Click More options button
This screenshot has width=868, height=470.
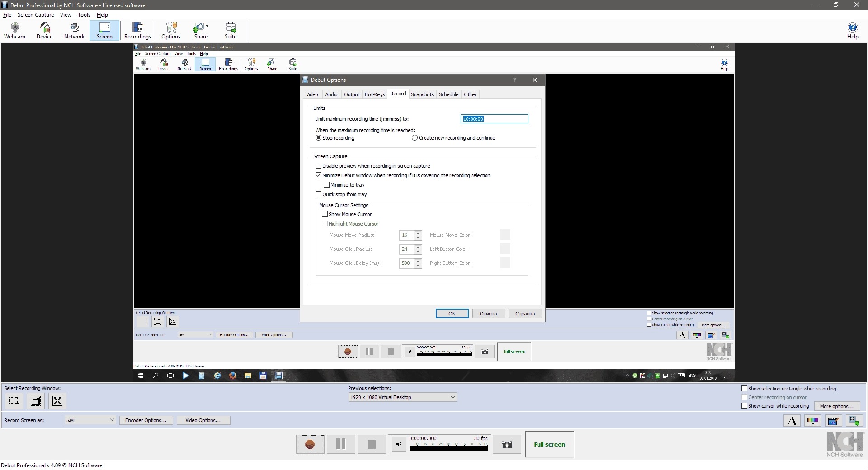(837, 406)
